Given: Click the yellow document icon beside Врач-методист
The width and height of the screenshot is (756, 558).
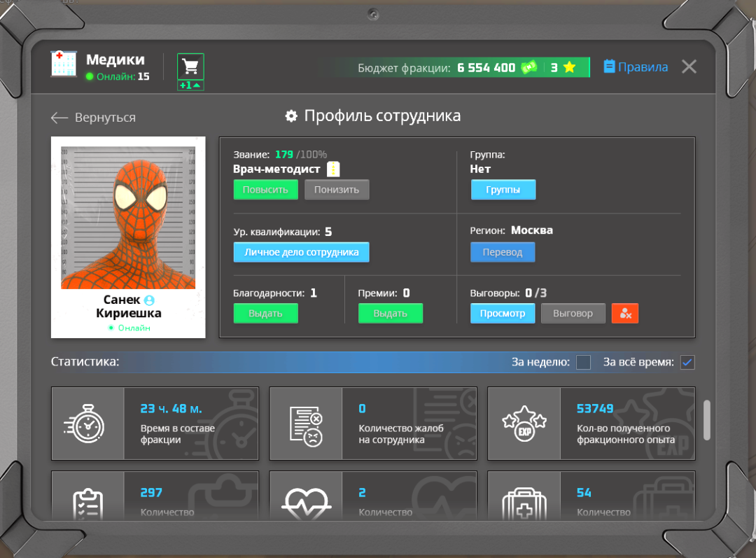Looking at the screenshot, I should [333, 169].
